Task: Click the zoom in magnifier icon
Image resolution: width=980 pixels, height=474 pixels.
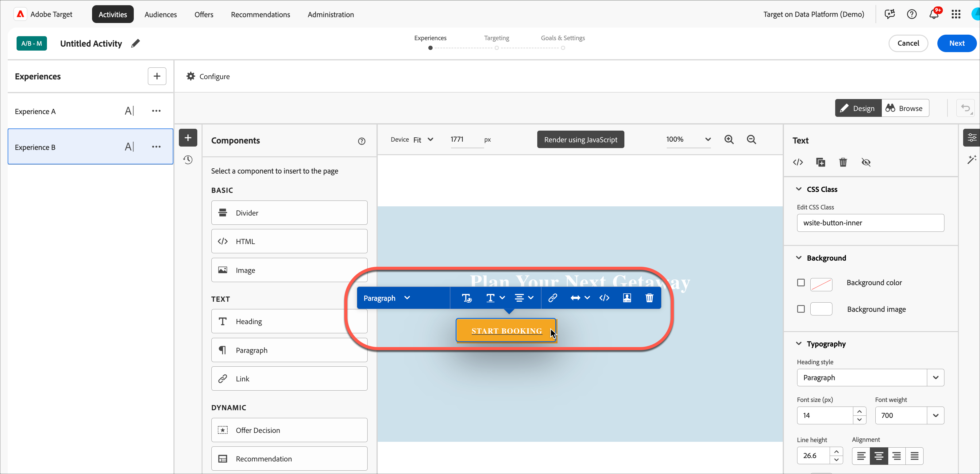Action: (x=729, y=140)
